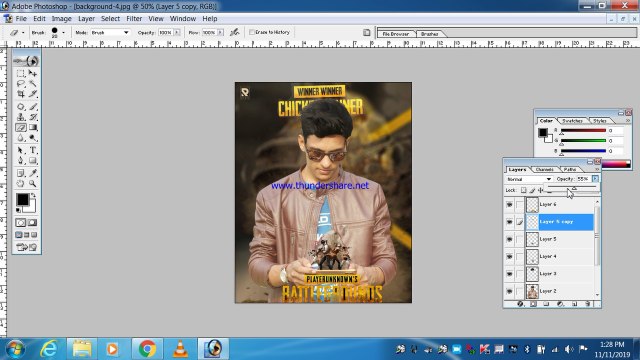This screenshot has width=640, height=360.
Task: Open the File menu
Action: click(x=21, y=19)
